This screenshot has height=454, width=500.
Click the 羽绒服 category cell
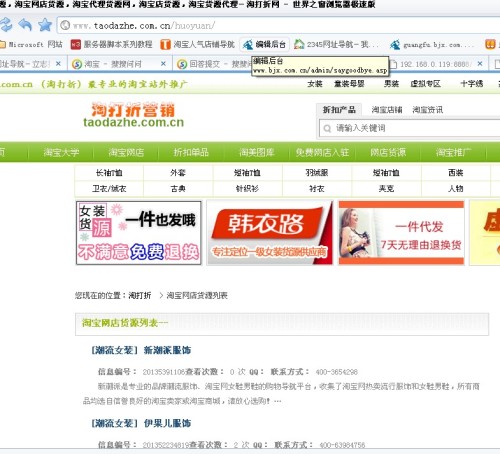(x=317, y=173)
